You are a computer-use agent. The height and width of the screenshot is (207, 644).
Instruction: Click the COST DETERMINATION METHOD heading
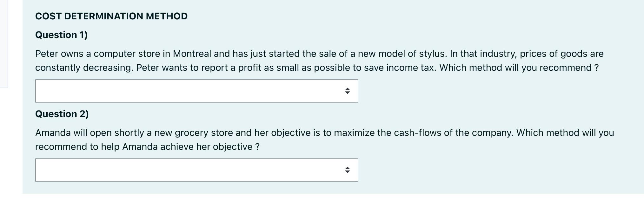pyautogui.click(x=111, y=16)
